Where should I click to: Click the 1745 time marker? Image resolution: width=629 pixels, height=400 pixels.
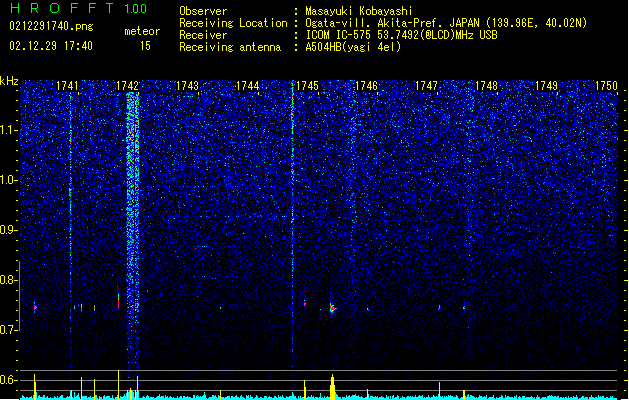[307, 86]
